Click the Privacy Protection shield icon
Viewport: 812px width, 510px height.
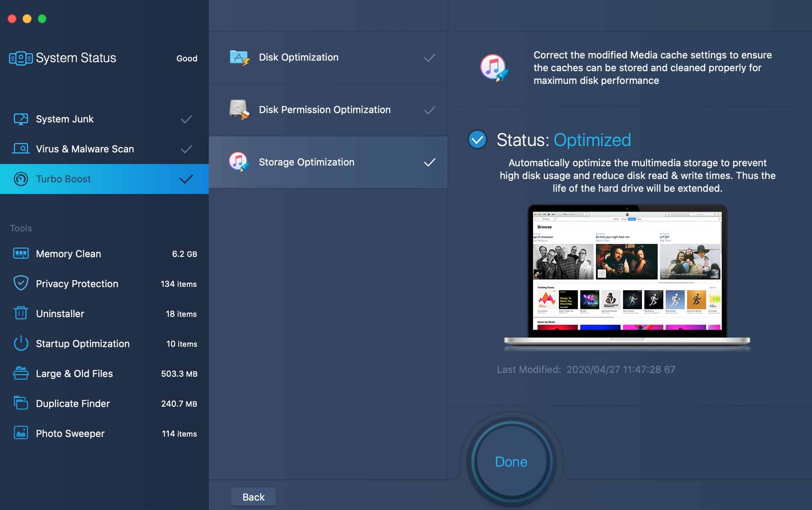21,283
